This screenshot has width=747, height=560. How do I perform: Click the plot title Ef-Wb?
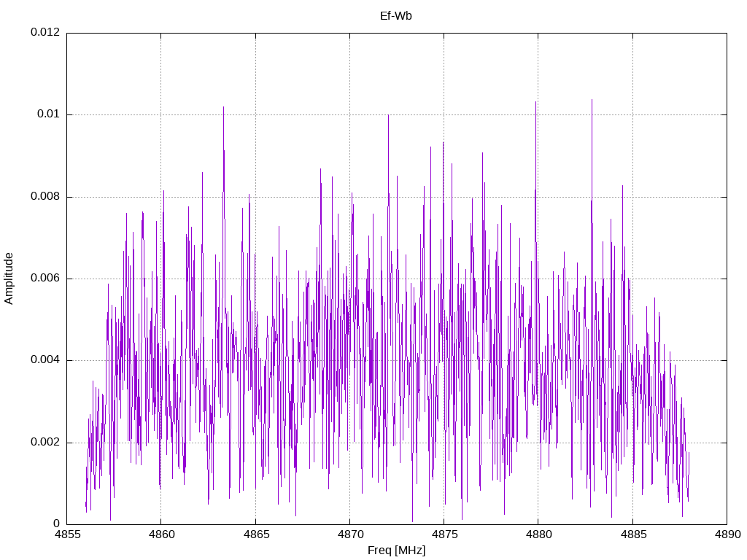tap(396, 16)
